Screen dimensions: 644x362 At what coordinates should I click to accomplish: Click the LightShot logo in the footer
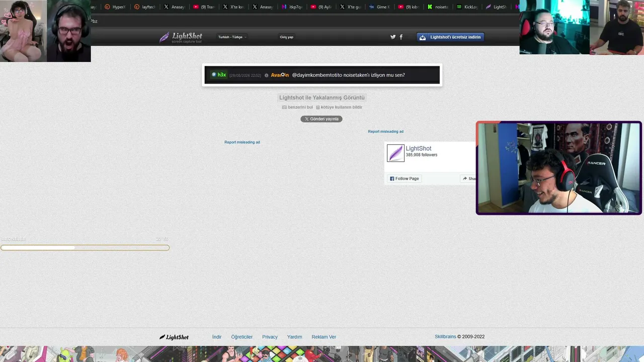point(174,337)
